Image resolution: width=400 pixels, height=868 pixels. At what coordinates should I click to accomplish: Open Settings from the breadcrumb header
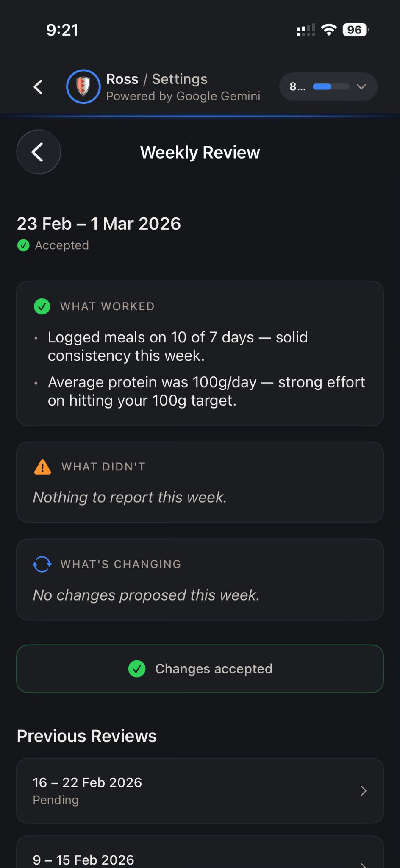click(x=179, y=79)
